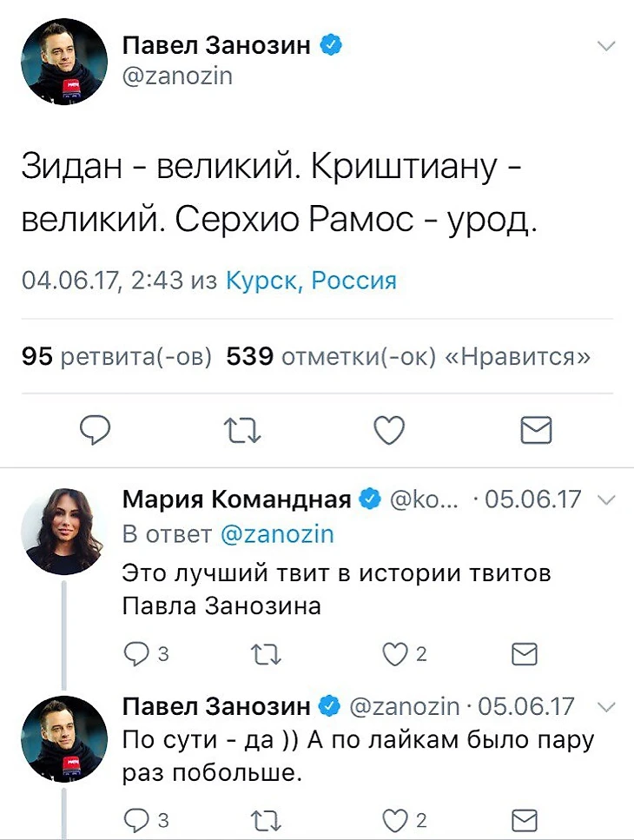The width and height of the screenshot is (634, 840).
Task: Like Мария Командная's reply tweet
Action: pyautogui.click(x=396, y=655)
